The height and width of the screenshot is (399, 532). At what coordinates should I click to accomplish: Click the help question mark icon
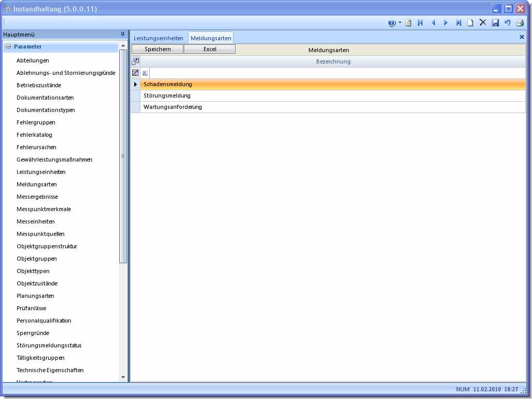(x=392, y=23)
